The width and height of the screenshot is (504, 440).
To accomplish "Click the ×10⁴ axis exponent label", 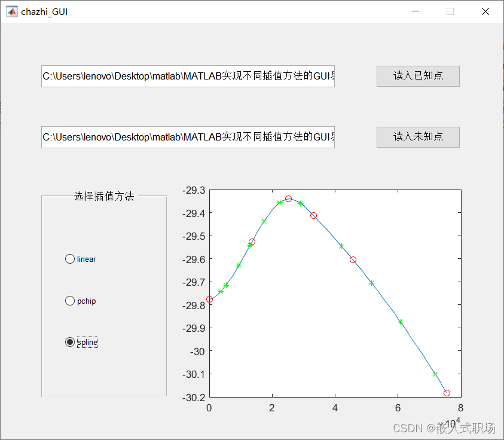I will (453, 423).
